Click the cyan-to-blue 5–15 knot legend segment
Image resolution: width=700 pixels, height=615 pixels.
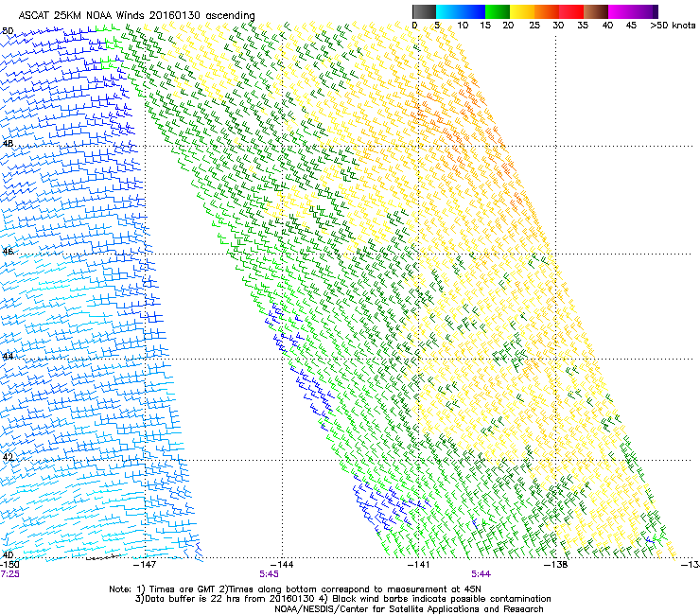[461, 11]
